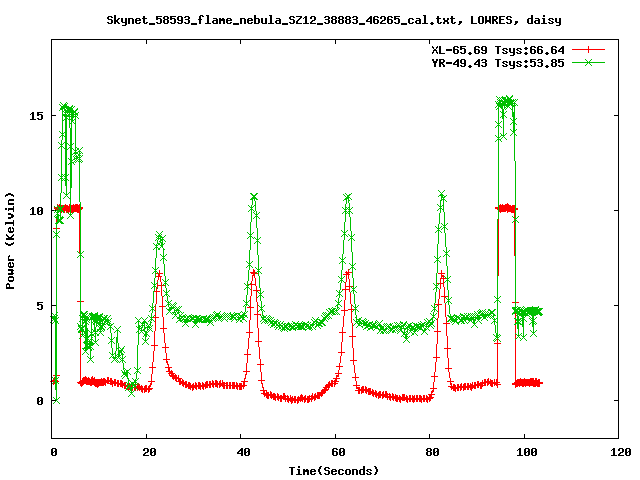The image size is (640, 480).
Task: Select the YR-49.43 Tsys:53.85 legend label
Action: (498, 63)
